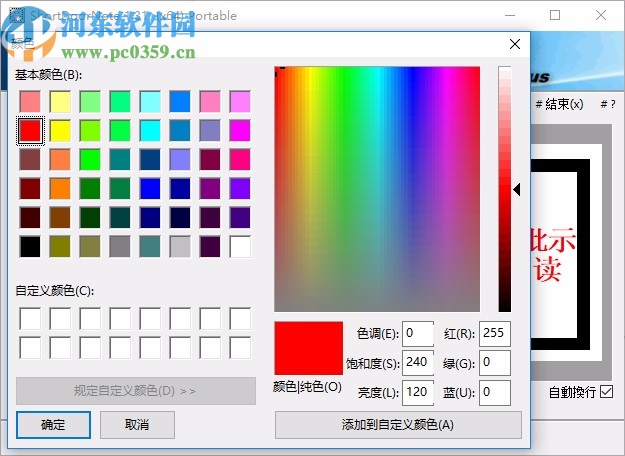The image size is (625, 456).
Task: Choose the brown swatch in fifth row
Action: point(60,218)
